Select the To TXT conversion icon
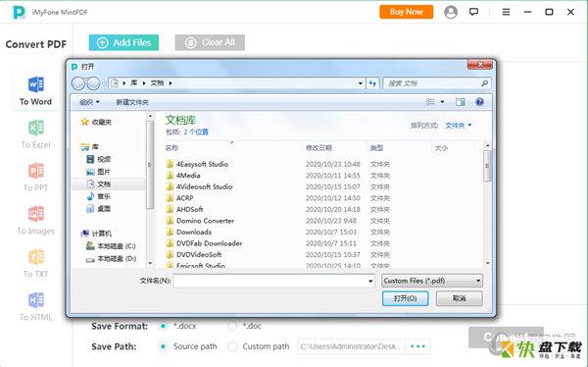 point(36,257)
